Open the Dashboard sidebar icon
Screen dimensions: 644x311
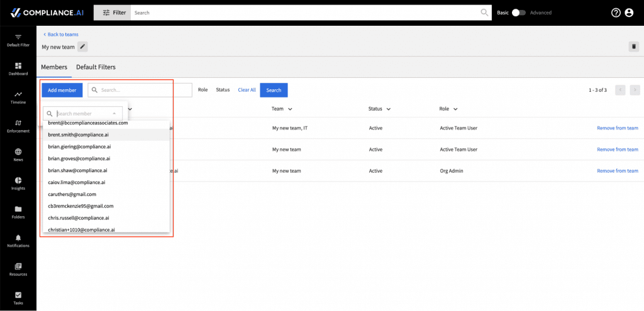[x=18, y=65]
